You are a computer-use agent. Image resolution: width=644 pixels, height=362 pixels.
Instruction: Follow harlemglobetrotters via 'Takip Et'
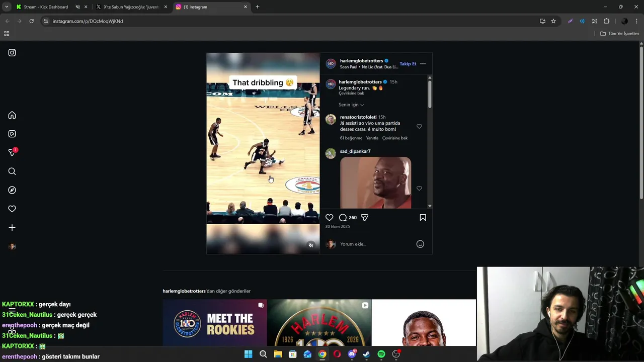point(408,64)
